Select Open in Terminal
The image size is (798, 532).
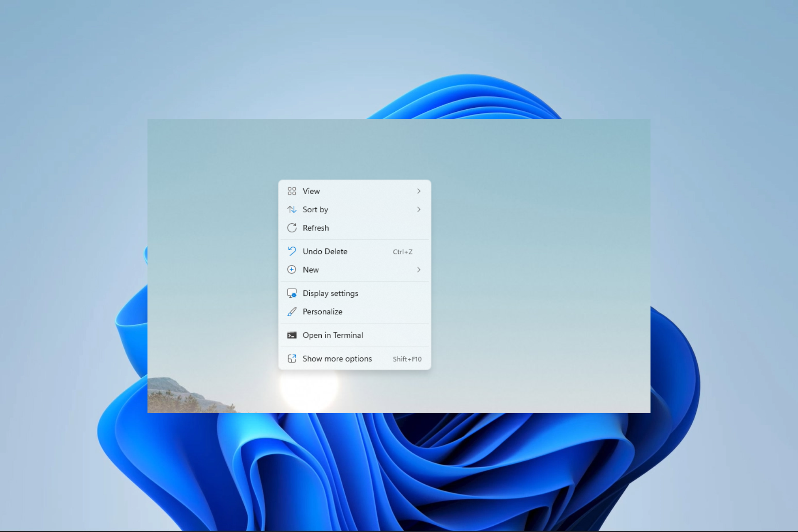355,335
